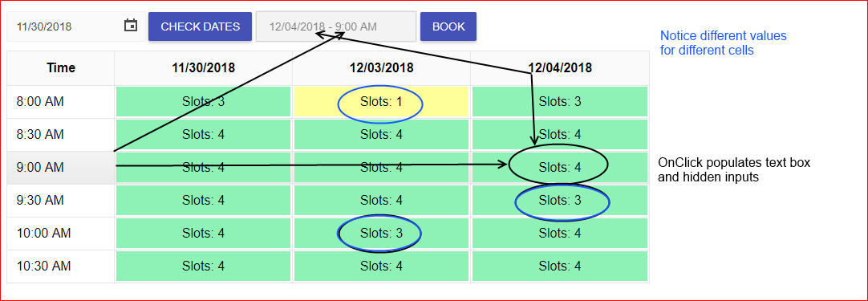Image resolution: width=868 pixels, height=301 pixels.
Task: Click the BOOK button
Action: tap(448, 26)
